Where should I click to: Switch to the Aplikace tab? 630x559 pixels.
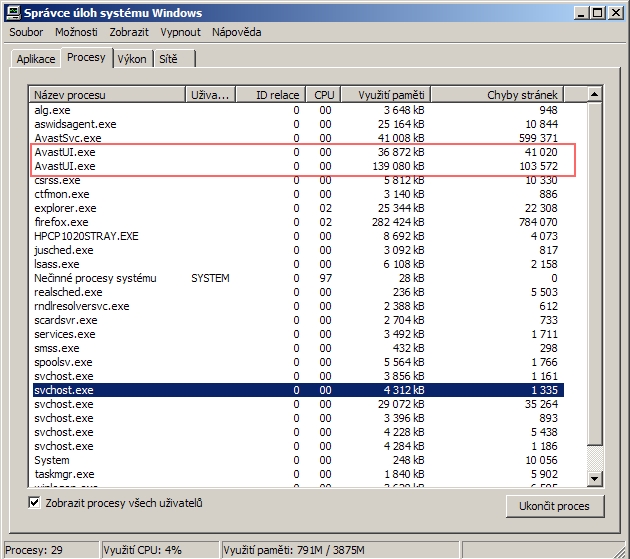click(x=36, y=59)
